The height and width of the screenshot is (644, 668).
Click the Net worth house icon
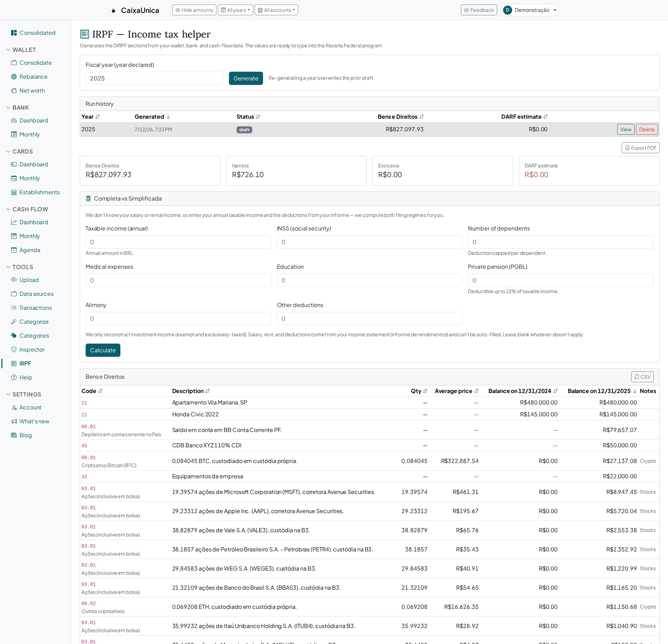coord(14,91)
